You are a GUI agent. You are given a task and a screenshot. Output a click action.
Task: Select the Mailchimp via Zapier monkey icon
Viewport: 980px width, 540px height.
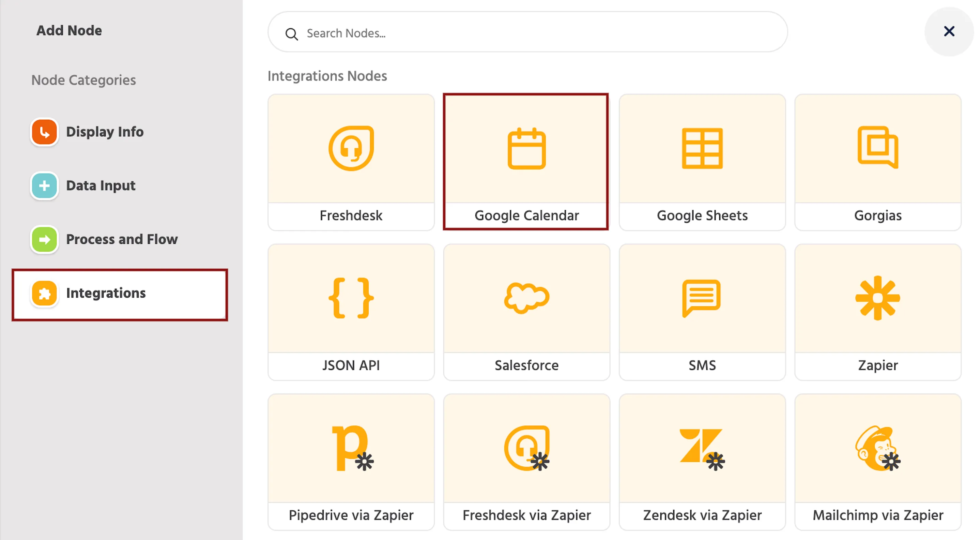point(878,448)
